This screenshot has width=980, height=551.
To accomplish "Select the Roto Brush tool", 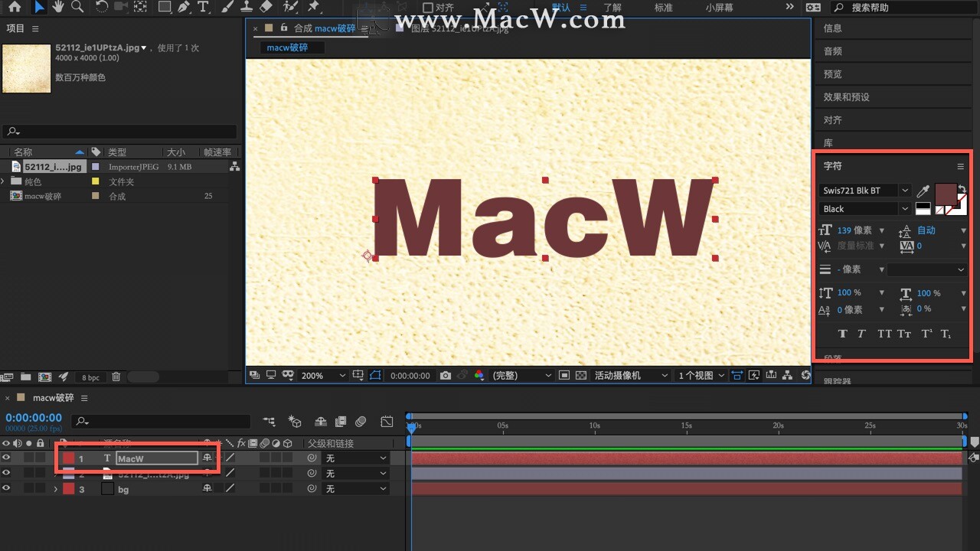I will click(290, 7).
